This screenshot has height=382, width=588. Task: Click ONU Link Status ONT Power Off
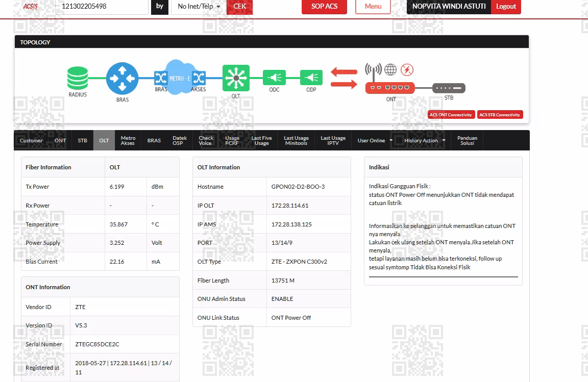291,318
